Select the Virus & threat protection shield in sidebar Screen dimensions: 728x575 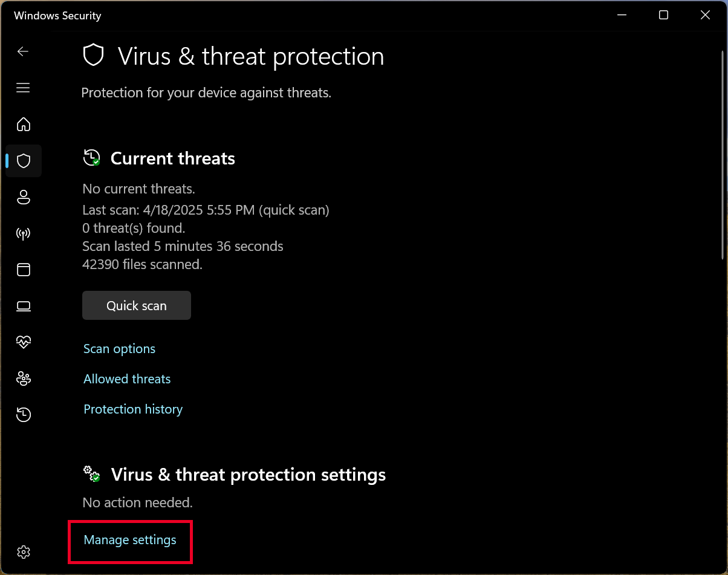[23, 161]
